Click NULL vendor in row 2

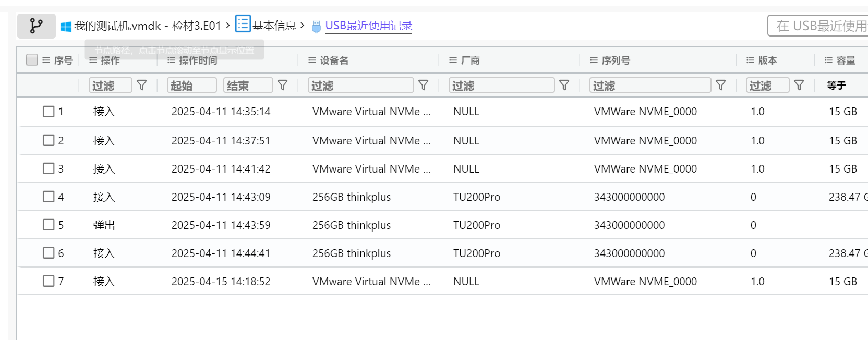coord(466,141)
